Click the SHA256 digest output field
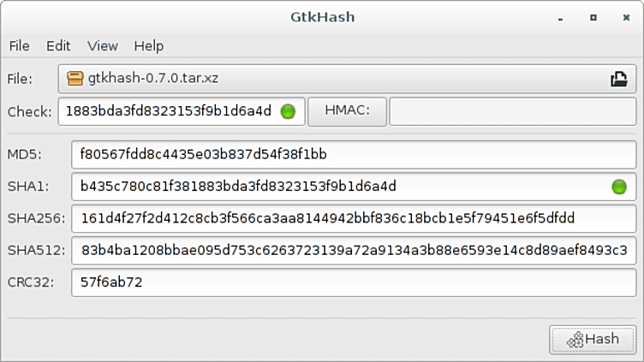This screenshot has width=644, height=362. point(353,218)
